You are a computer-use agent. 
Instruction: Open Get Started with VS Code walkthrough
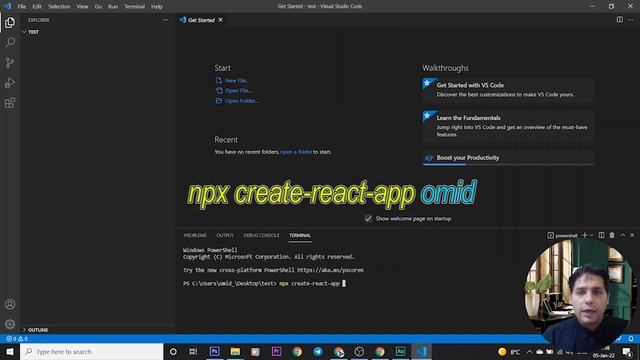508,90
